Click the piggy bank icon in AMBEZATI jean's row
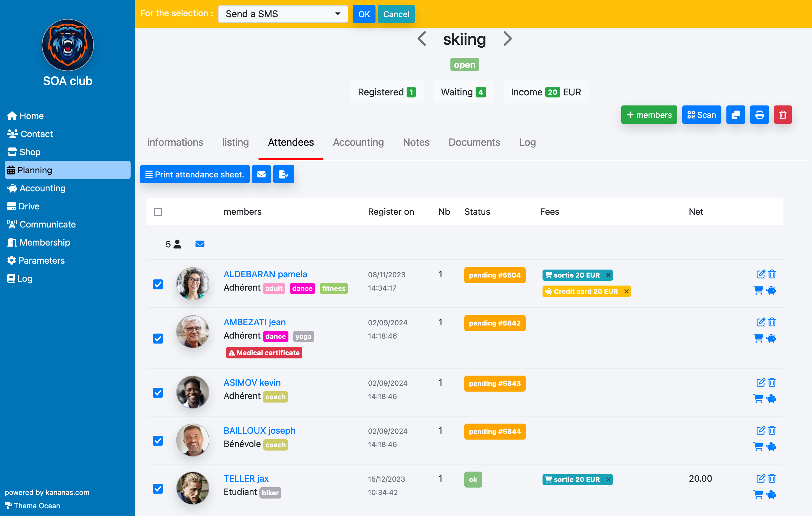This screenshot has height=516, width=812. [x=771, y=338]
